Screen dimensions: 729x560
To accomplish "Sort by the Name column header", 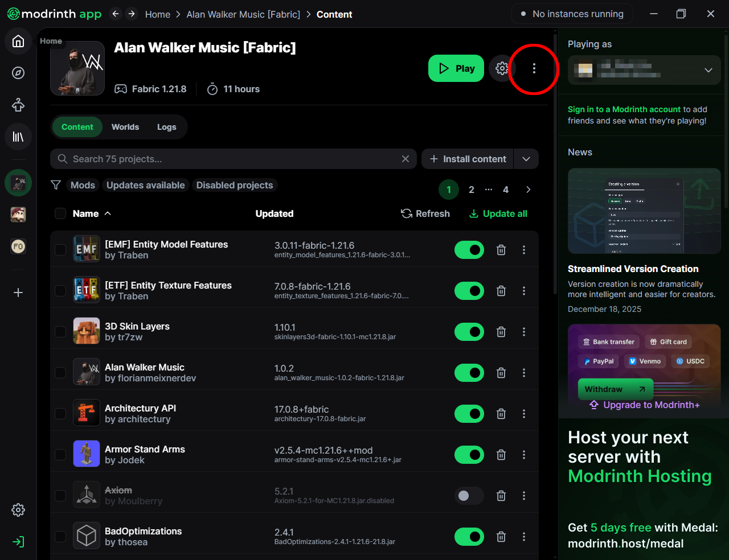I will (x=91, y=213).
